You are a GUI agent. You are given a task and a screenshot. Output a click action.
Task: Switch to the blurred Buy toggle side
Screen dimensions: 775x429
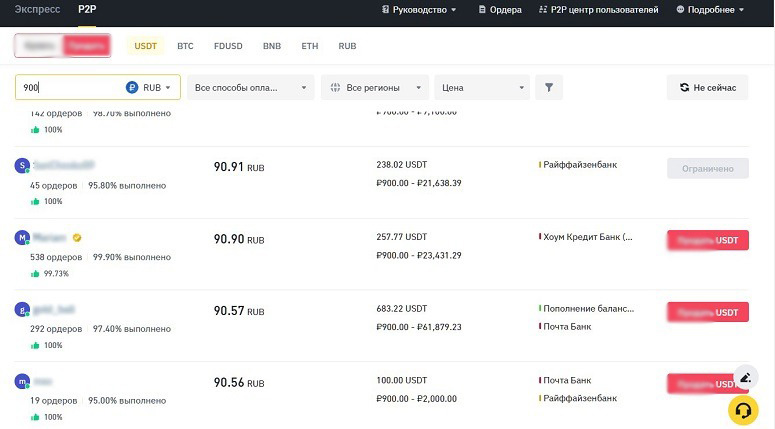coord(39,46)
